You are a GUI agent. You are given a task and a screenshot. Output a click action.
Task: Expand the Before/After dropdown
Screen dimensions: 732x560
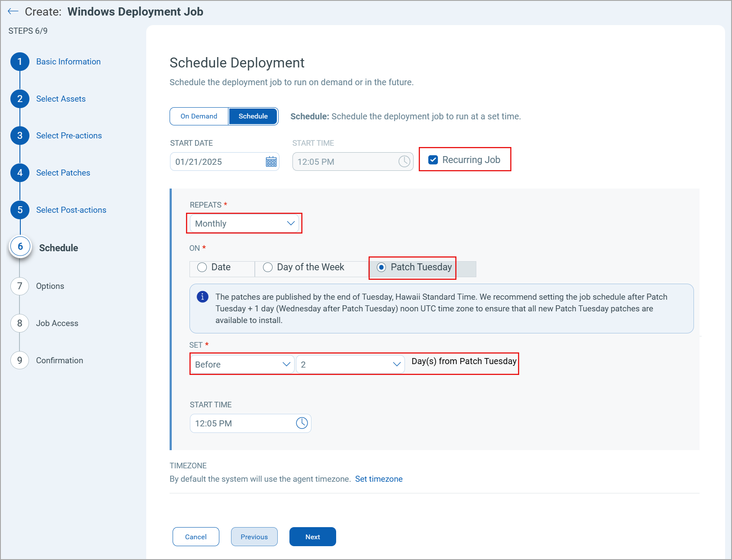coord(242,365)
